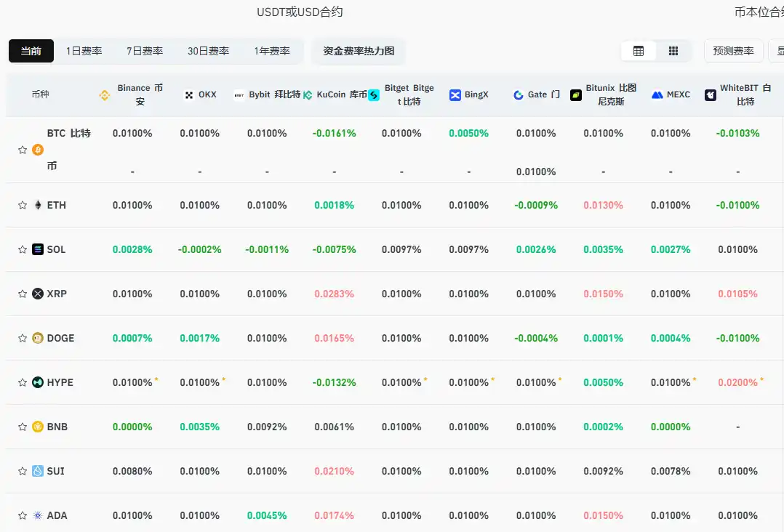Viewport: 784px width, 532px height.
Task: Toggle HYPE favorite star
Action: (23, 382)
